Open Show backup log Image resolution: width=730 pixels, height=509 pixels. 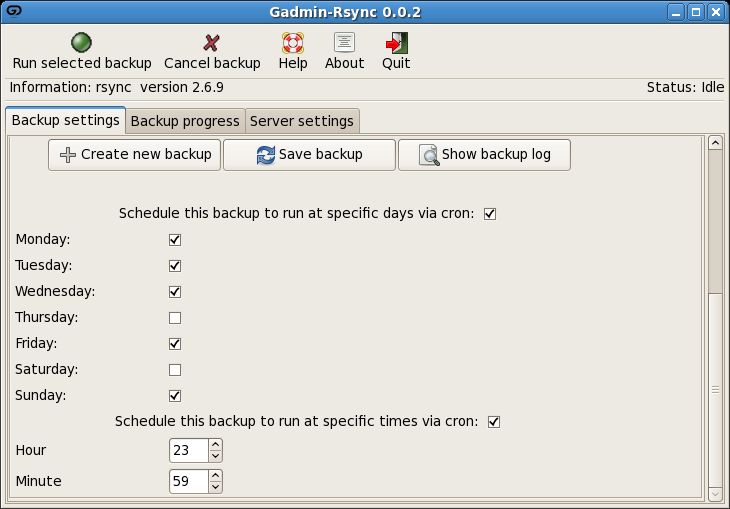(485, 155)
